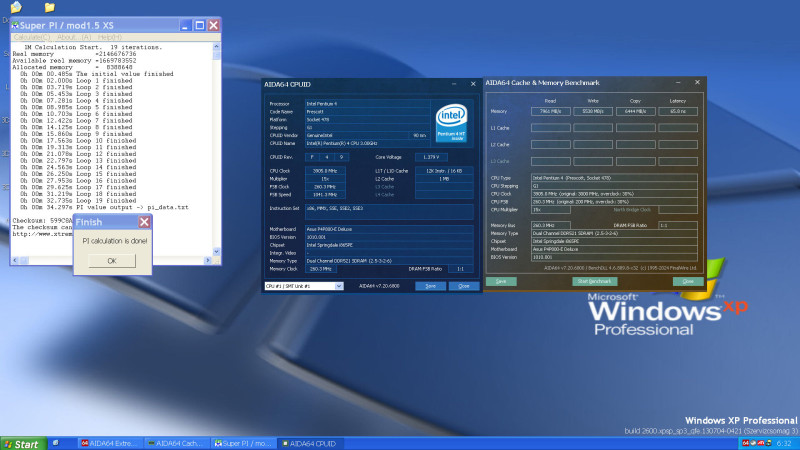Screen dimensions: 800x450
Task: Click the Memory Copy result field
Action: pyautogui.click(x=635, y=111)
